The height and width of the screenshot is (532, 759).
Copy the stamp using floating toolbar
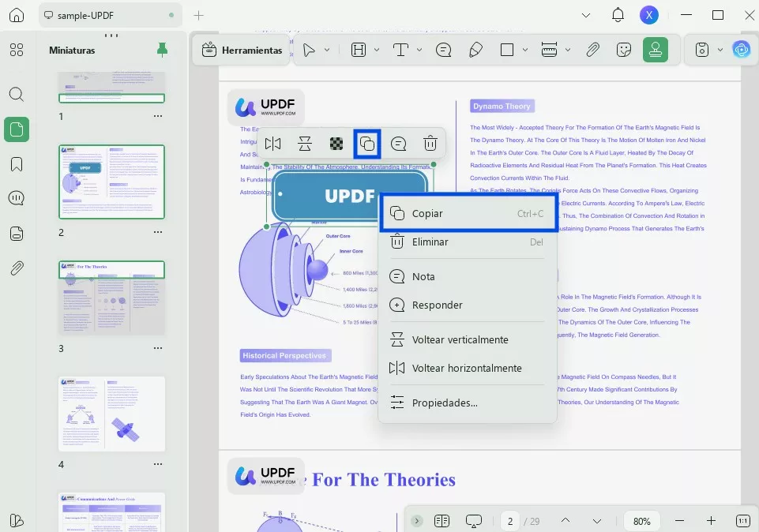[367, 144]
